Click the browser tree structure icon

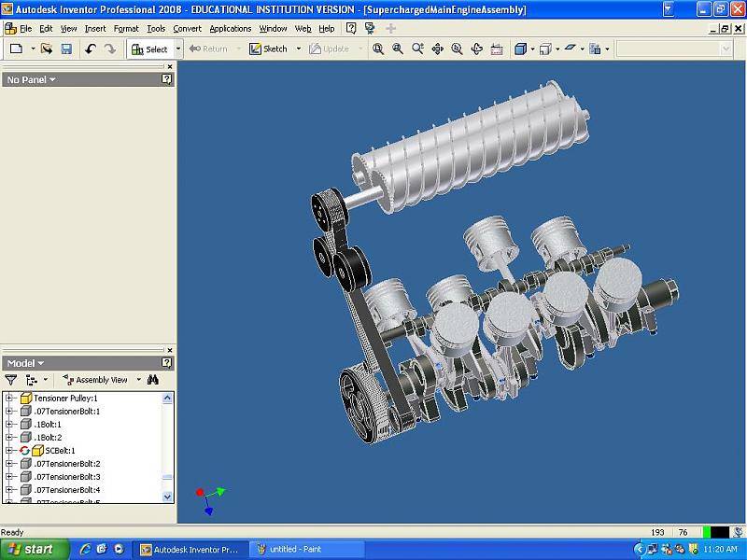click(32, 380)
